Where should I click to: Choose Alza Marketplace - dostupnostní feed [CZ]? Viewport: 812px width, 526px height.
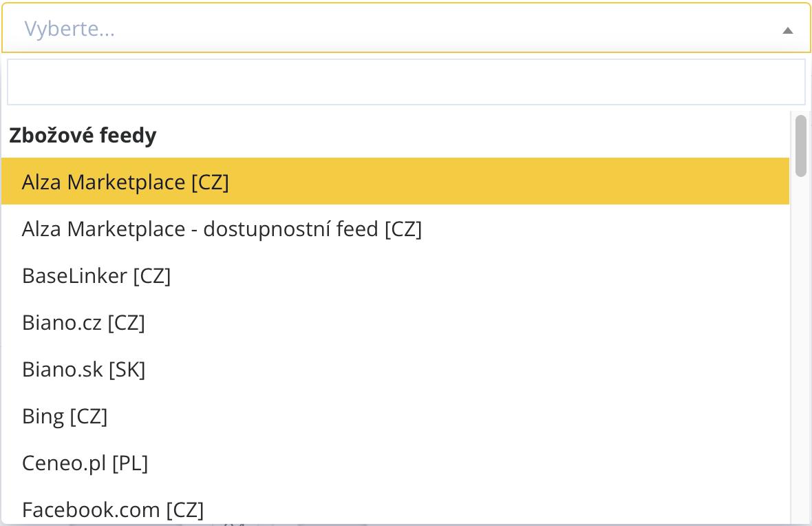[222, 229]
